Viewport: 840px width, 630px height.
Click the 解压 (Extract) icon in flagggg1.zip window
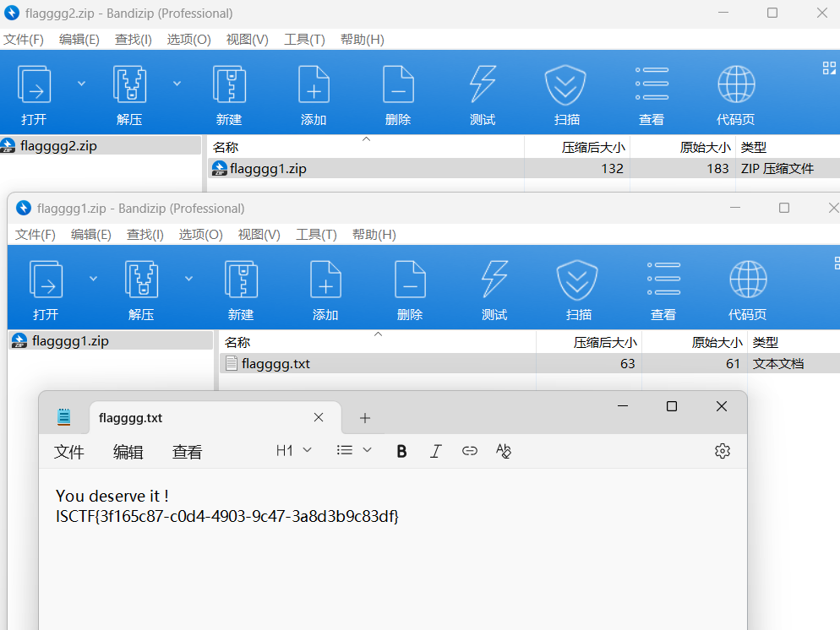pyautogui.click(x=142, y=280)
